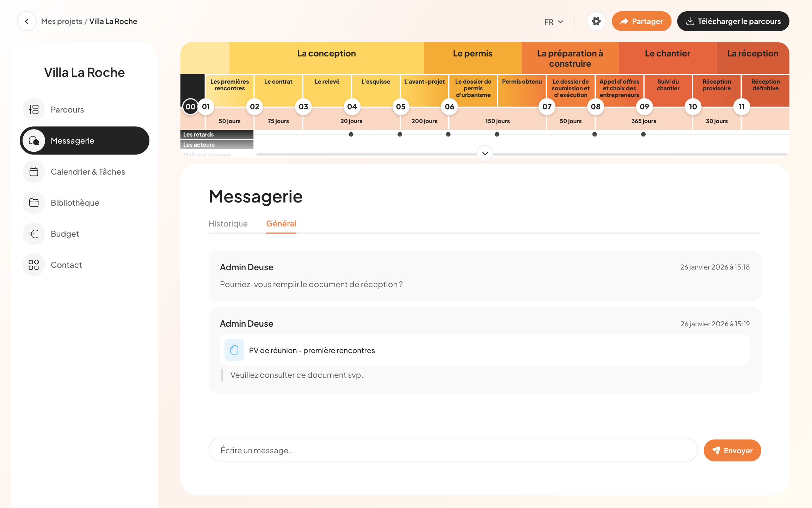Open settings via the gear icon

point(596,21)
